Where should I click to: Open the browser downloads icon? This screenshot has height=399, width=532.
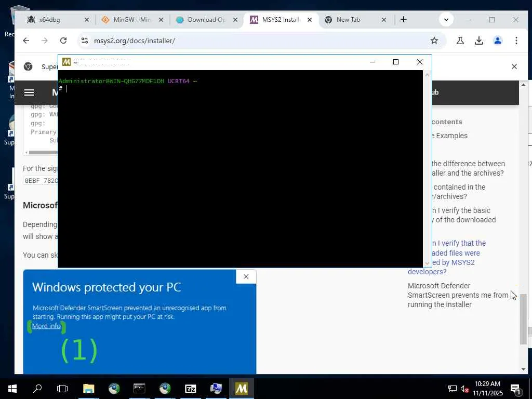pyautogui.click(x=478, y=41)
